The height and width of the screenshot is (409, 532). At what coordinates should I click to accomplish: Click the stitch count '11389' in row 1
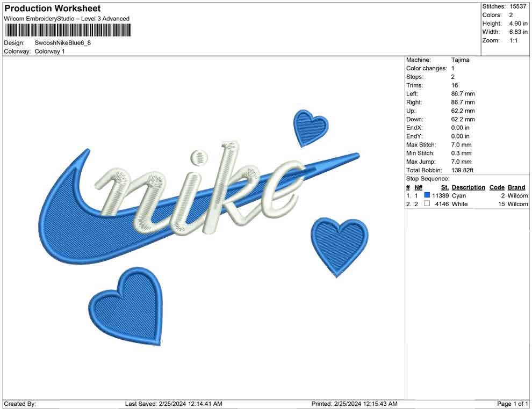pos(440,195)
